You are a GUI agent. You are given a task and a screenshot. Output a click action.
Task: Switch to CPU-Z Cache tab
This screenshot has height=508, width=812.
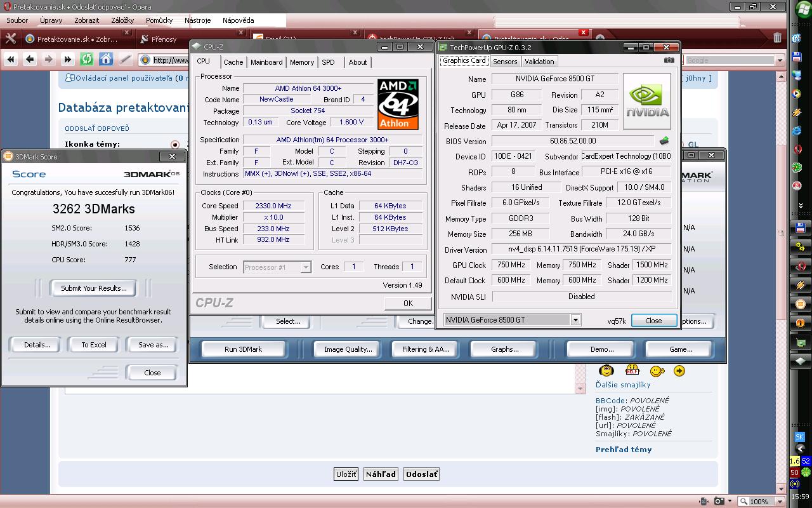(233, 62)
